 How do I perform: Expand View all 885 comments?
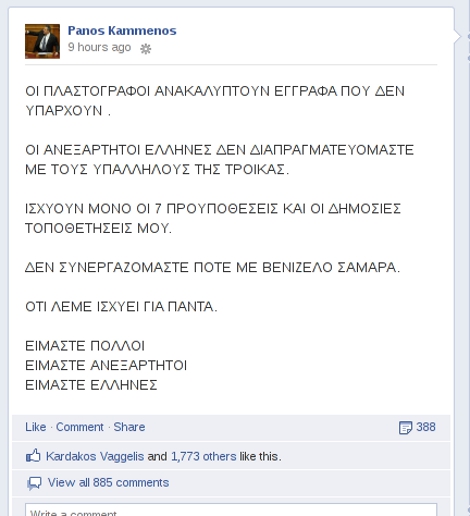pos(108,483)
